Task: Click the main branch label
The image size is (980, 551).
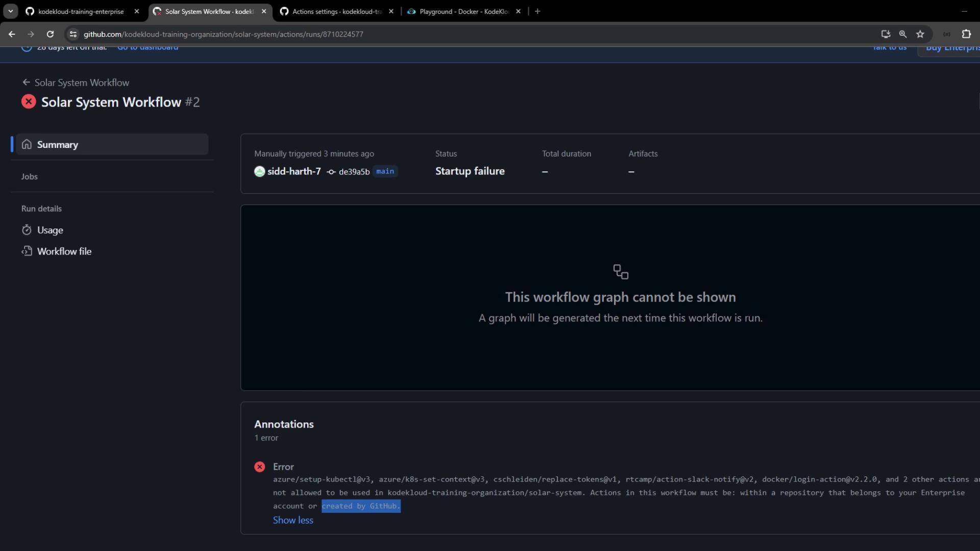Action: click(x=385, y=171)
